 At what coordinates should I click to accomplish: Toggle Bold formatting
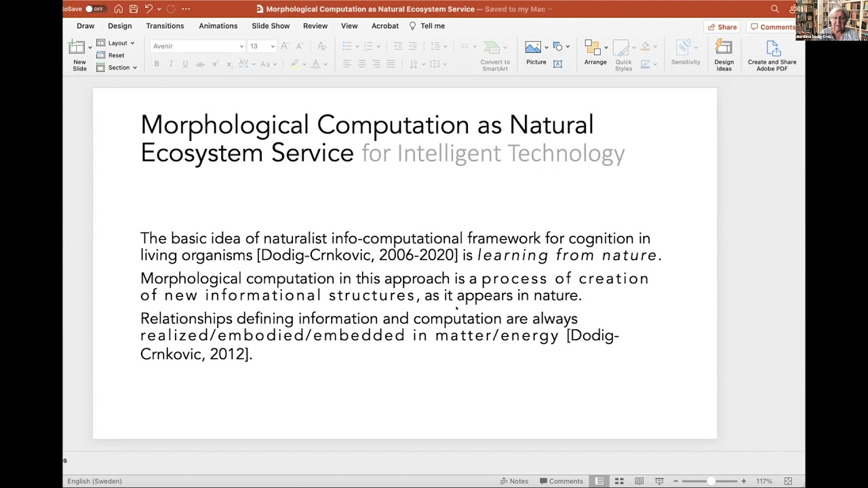click(157, 64)
